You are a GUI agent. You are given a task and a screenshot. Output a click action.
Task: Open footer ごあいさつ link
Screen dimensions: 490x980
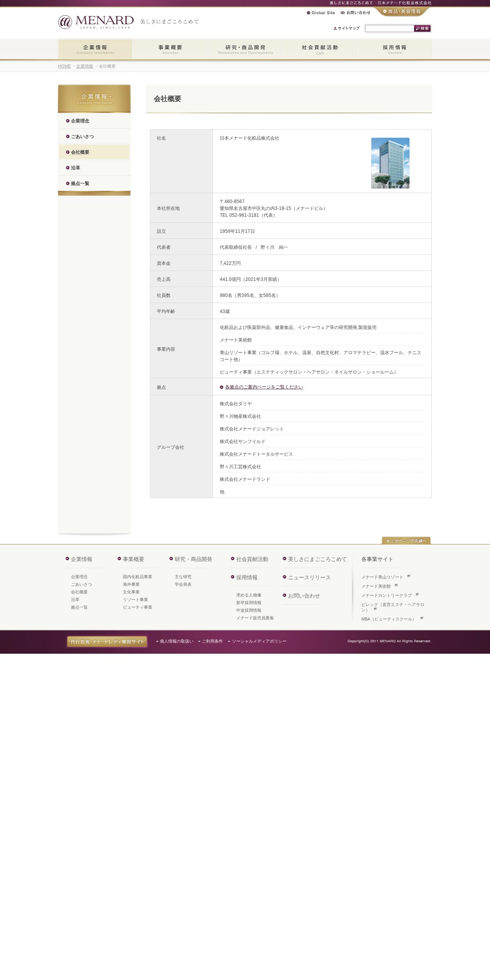pos(81,584)
